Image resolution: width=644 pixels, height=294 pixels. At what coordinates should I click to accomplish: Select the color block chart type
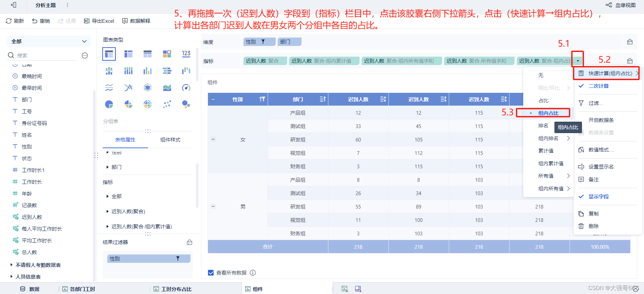click(167, 54)
